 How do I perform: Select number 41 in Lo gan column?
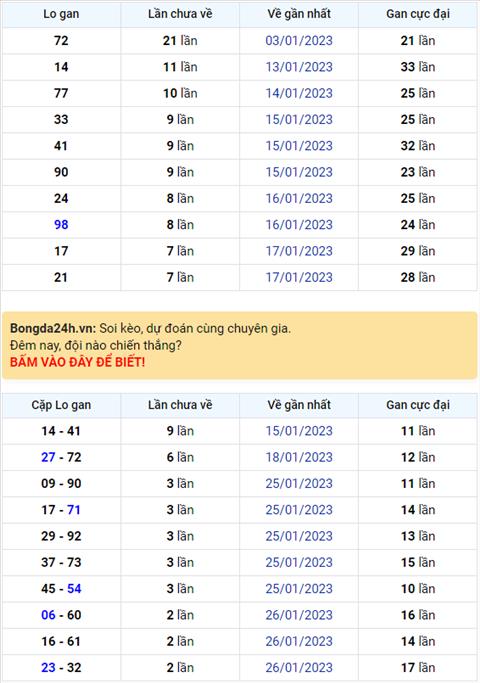pos(61,145)
